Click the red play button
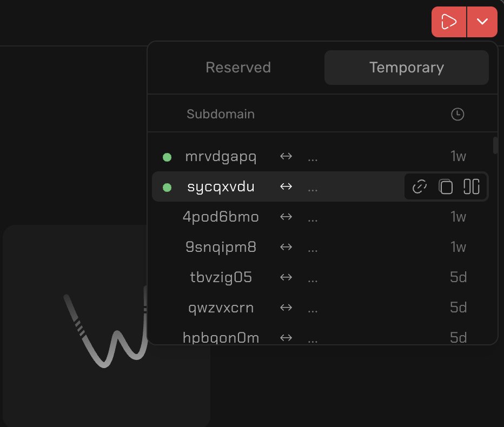 [x=448, y=22]
